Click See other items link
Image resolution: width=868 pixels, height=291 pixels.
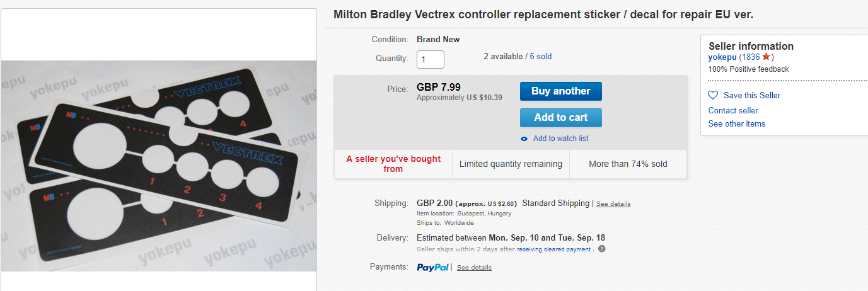pyautogui.click(x=736, y=123)
